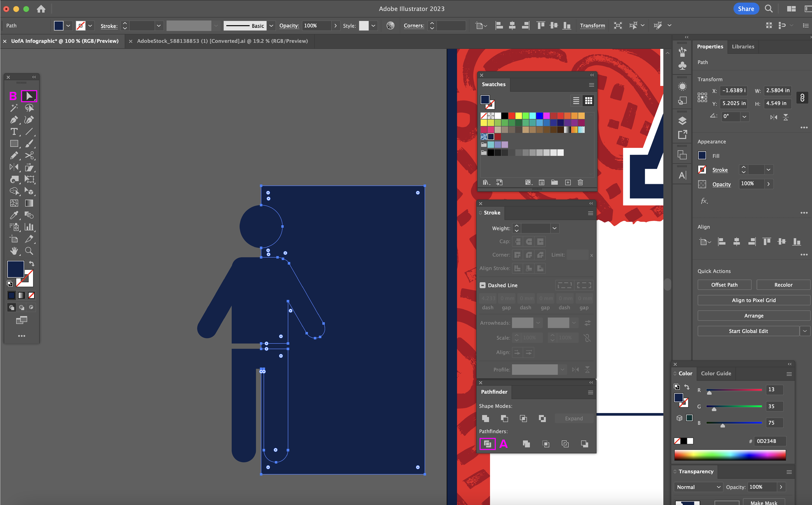812x505 pixels.
Task: Open the stroke Weight dropdown
Action: click(554, 228)
